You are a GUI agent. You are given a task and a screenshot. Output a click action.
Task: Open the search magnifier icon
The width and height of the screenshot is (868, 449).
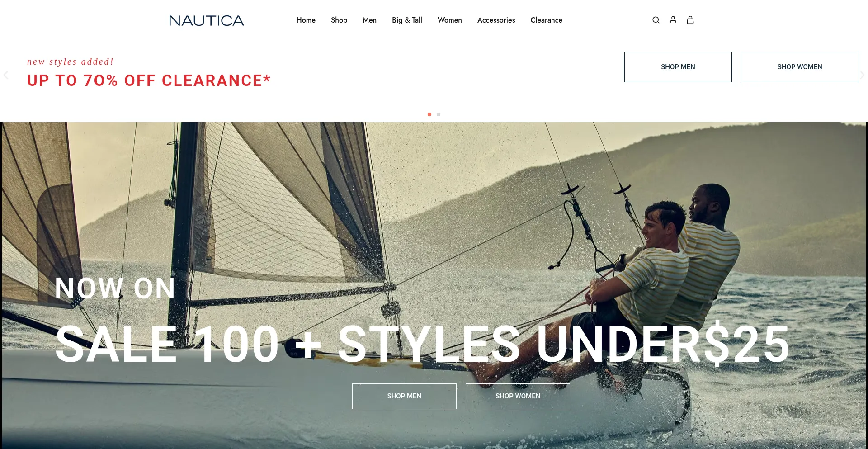click(656, 20)
